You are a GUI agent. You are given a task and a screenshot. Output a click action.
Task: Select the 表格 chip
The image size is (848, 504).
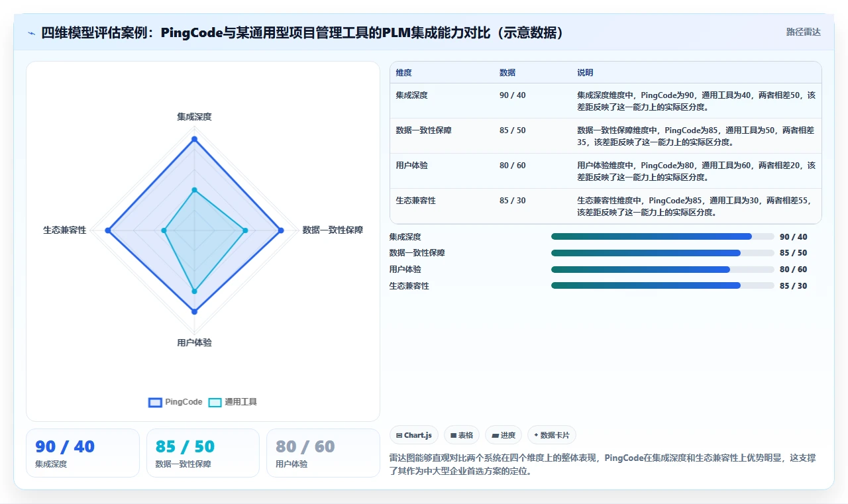(461, 435)
